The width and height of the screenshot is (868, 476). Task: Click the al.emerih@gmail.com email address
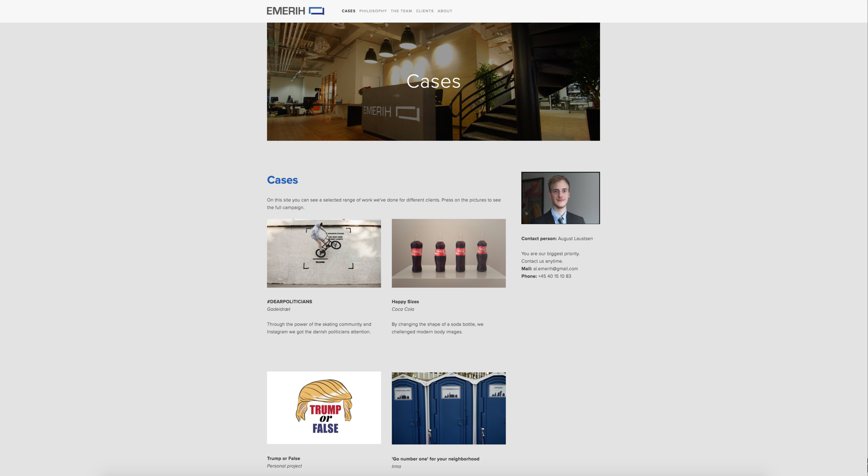(x=555, y=269)
